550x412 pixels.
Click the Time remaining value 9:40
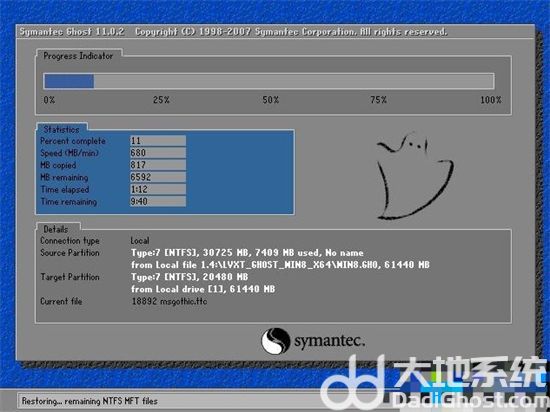(158, 201)
